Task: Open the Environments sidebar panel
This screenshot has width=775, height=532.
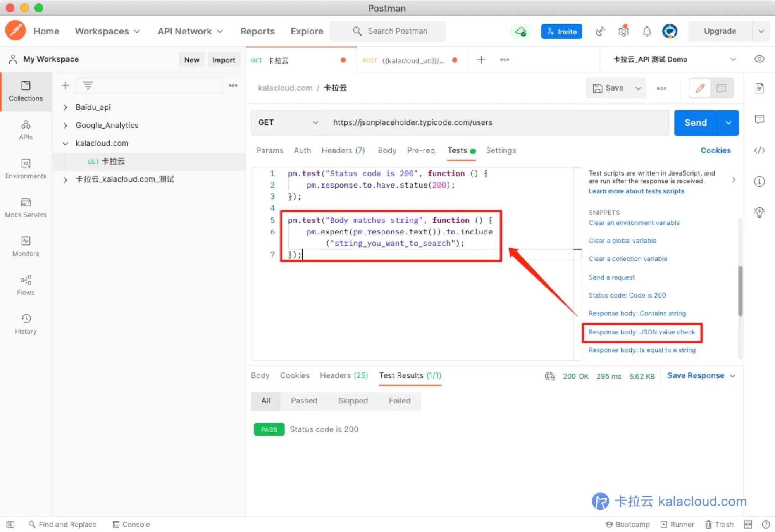Action: pos(26,169)
